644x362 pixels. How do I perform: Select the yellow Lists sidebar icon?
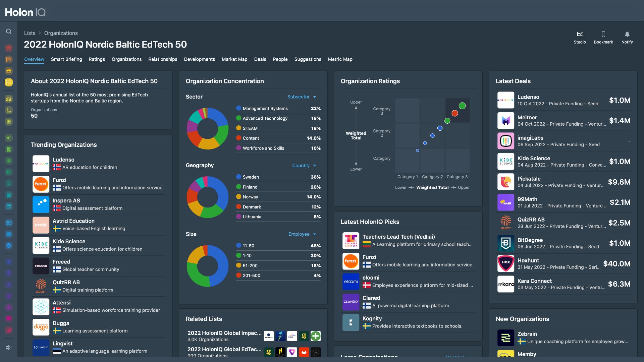[x=9, y=82]
